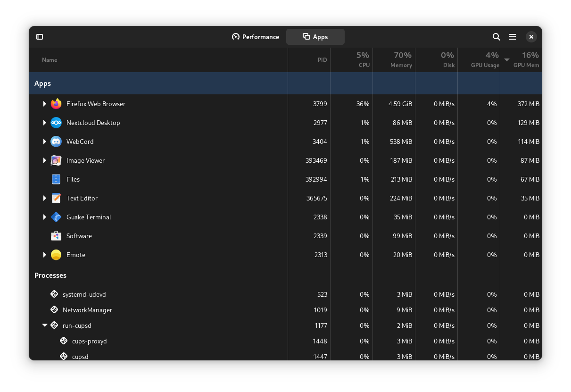
Task: Click the cups-proxyd PID 1448
Action: tap(320, 341)
